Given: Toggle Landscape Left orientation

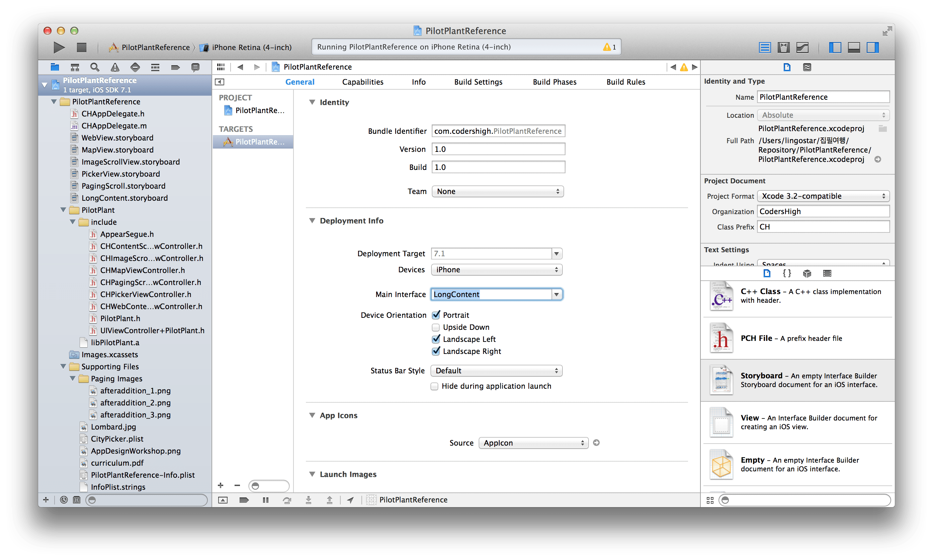Looking at the screenshot, I should [436, 339].
